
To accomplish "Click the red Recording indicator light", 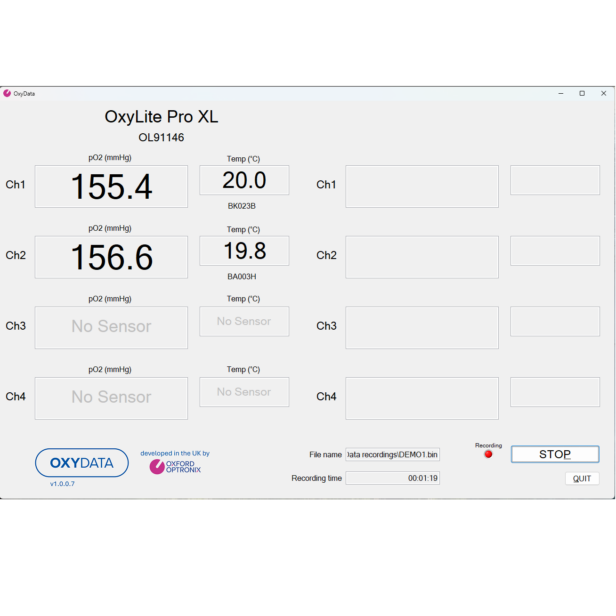I will (x=488, y=454).
